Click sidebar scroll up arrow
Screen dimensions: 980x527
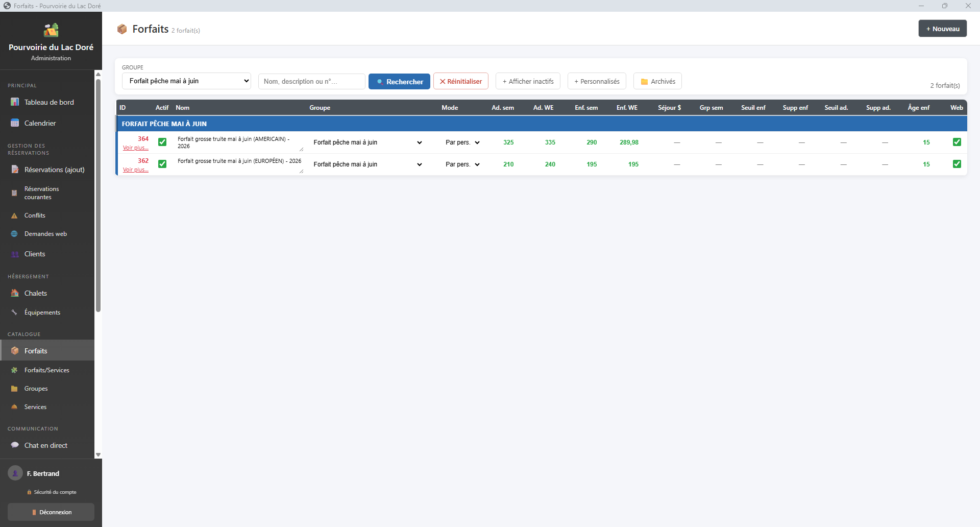[x=98, y=74]
